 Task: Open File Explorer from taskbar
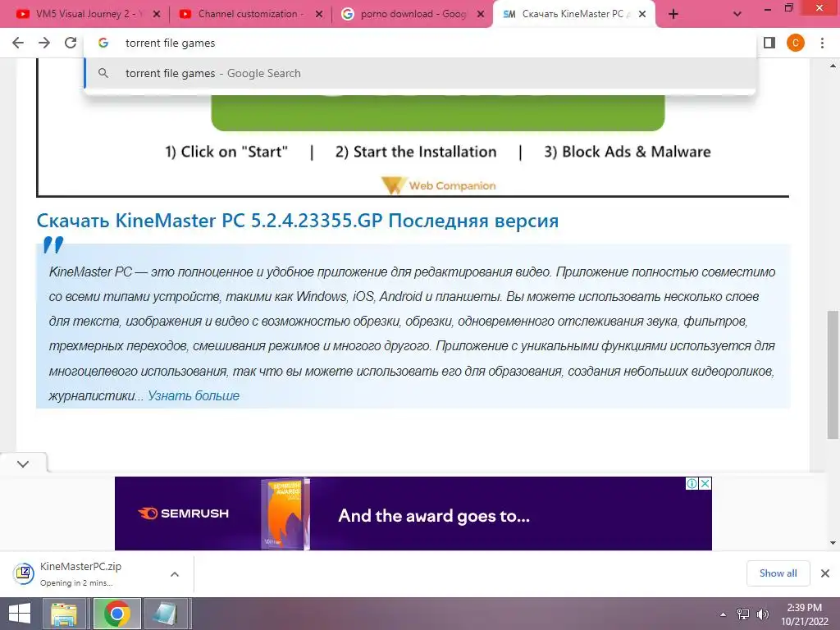coord(64,614)
